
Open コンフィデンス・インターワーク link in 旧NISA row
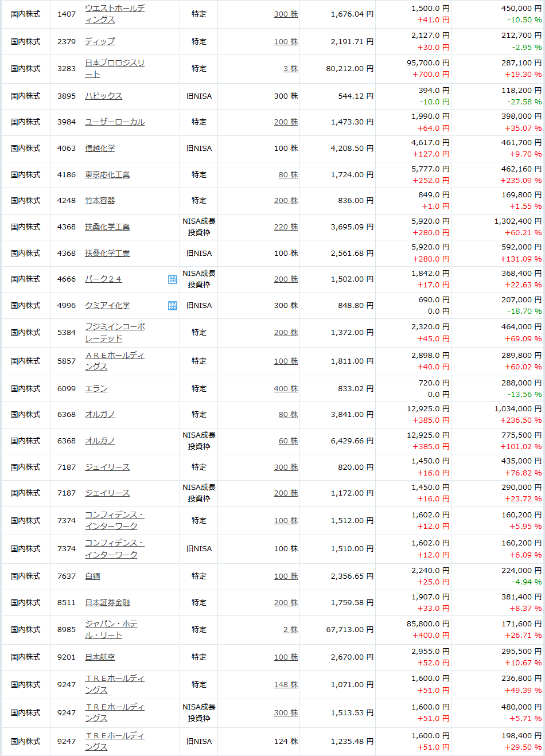pyautogui.click(x=114, y=548)
